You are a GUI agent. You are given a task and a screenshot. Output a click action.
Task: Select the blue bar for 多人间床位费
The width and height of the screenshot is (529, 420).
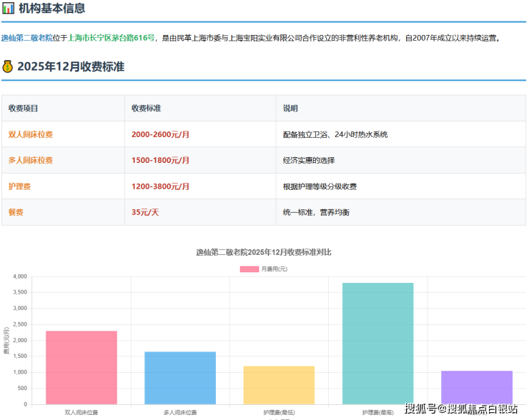tap(180, 377)
